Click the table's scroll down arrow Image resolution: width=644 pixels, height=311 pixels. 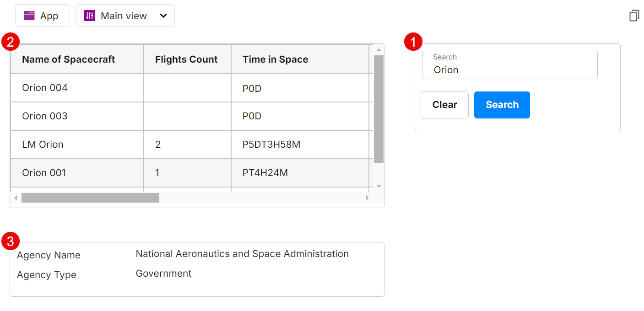coord(379,186)
